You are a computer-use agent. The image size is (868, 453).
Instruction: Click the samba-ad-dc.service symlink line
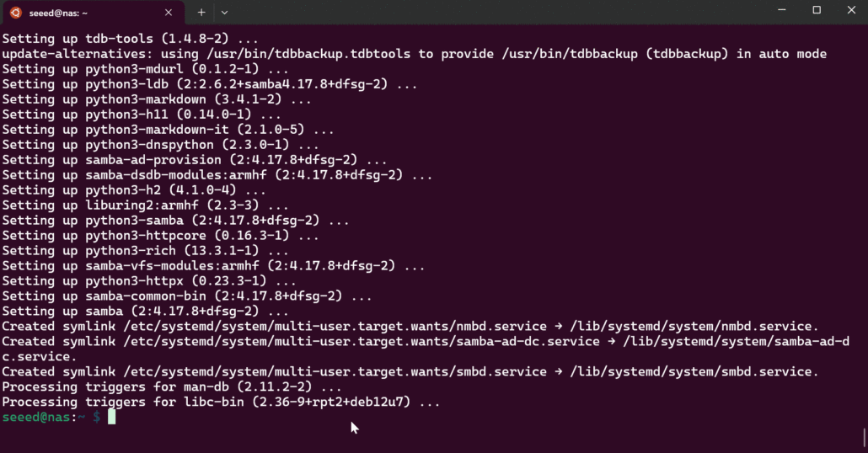tap(421, 342)
